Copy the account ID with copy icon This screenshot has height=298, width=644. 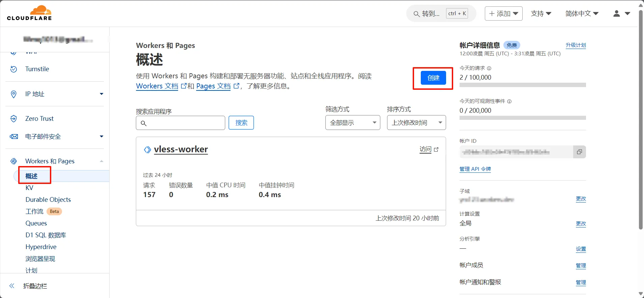(579, 152)
